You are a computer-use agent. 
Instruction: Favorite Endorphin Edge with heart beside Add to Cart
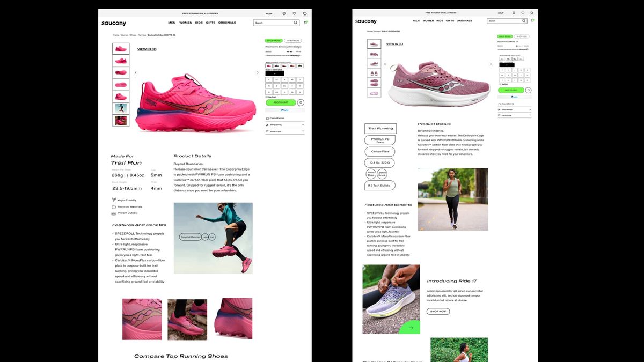(301, 102)
